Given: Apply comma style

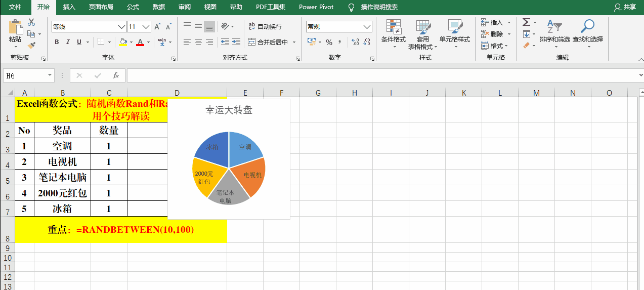Looking at the screenshot, I should click(340, 42).
